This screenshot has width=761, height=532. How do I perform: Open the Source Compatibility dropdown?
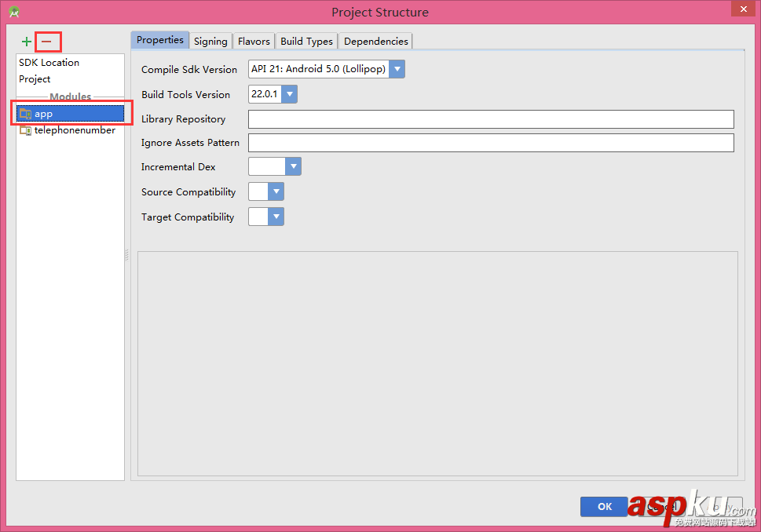276,191
